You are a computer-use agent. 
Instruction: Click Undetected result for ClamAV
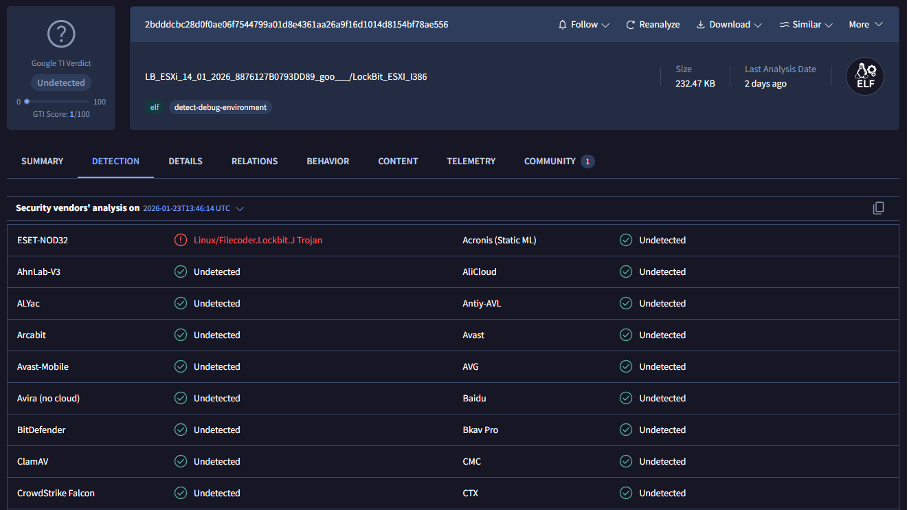click(x=217, y=461)
